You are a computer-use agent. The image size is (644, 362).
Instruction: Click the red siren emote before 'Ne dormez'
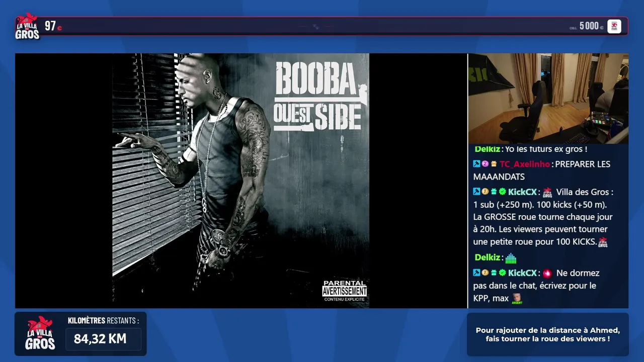(547, 273)
